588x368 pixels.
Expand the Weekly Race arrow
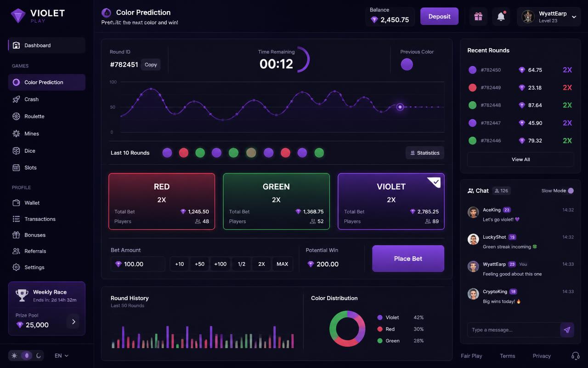[73, 322]
